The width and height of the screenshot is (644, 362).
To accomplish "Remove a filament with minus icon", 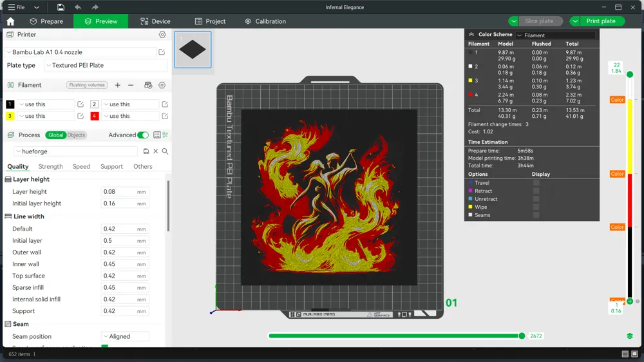I will tap(131, 85).
